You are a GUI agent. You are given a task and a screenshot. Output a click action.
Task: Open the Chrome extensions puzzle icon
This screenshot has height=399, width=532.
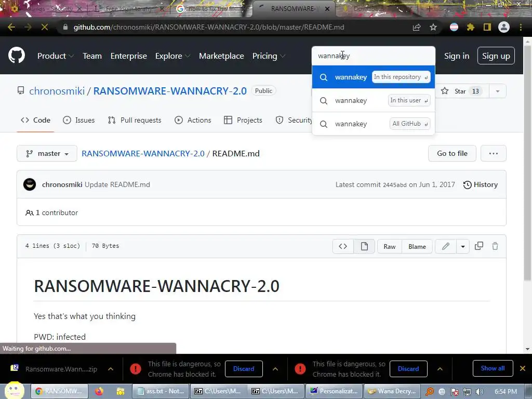[471, 27]
